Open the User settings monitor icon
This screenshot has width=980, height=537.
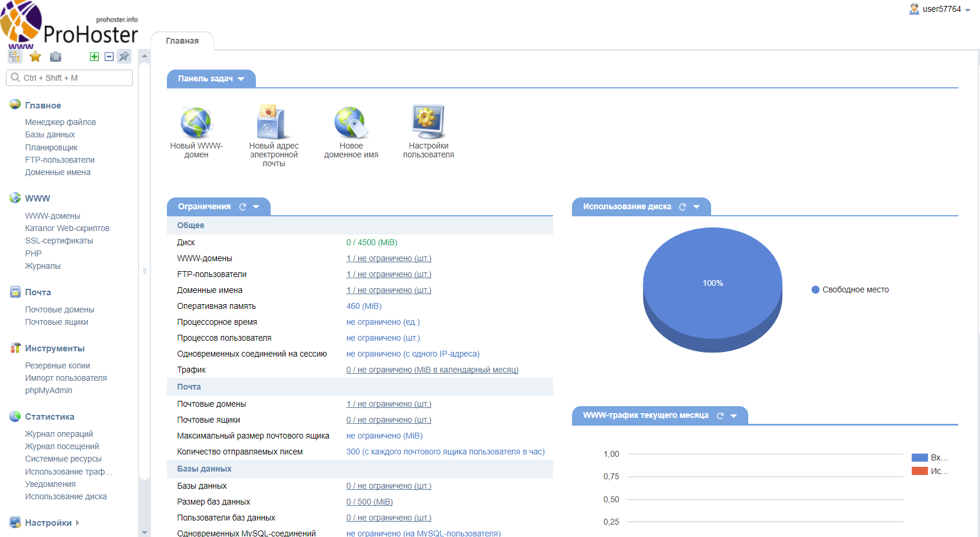coord(428,123)
